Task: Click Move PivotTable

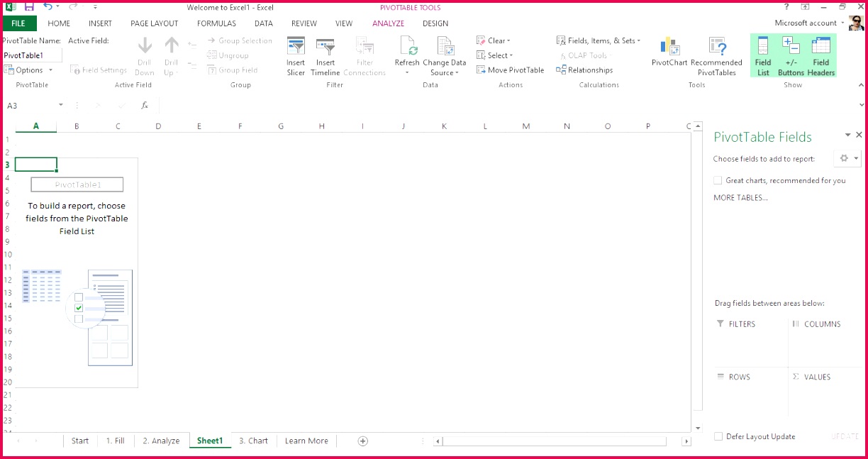Action: tap(510, 70)
